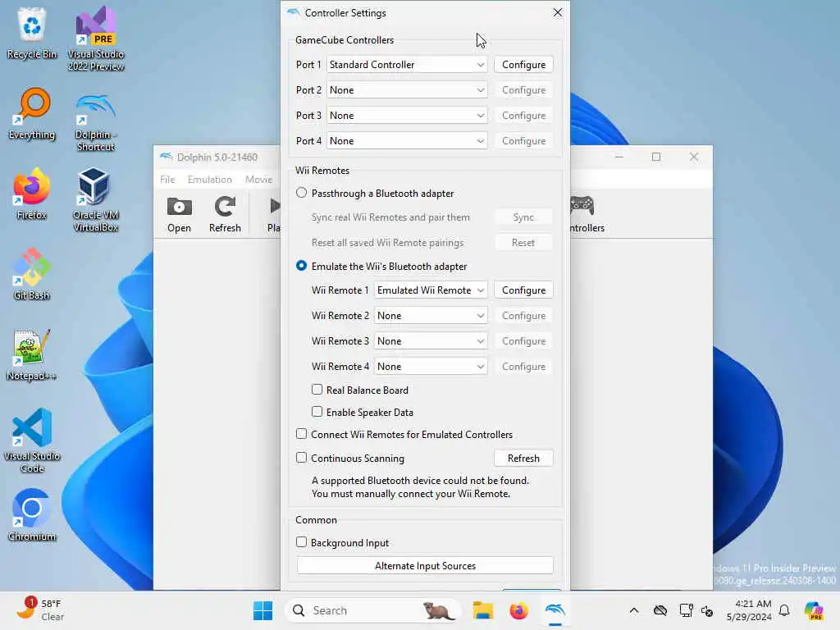
Task: Open Copilot preview icon in taskbar
Action: [x=814, y=610]
